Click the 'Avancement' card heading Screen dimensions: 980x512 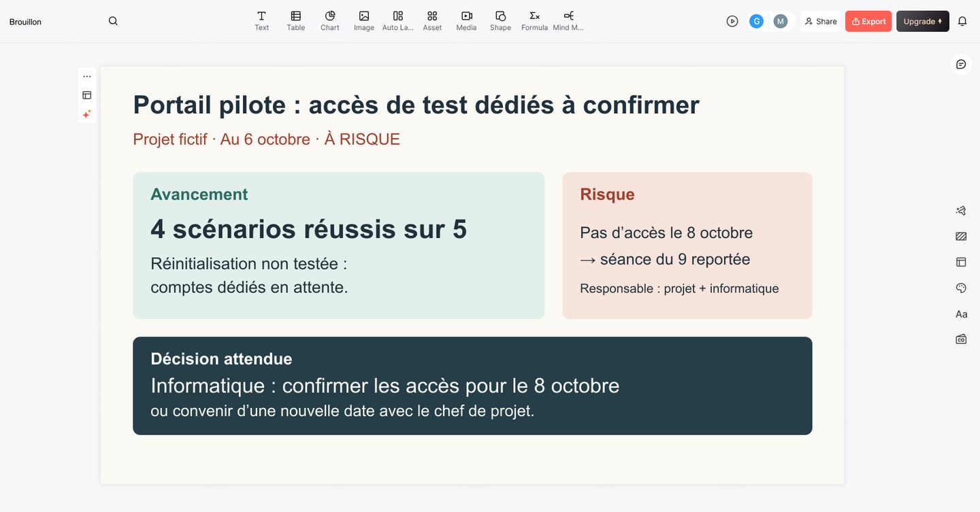(199, 194)
